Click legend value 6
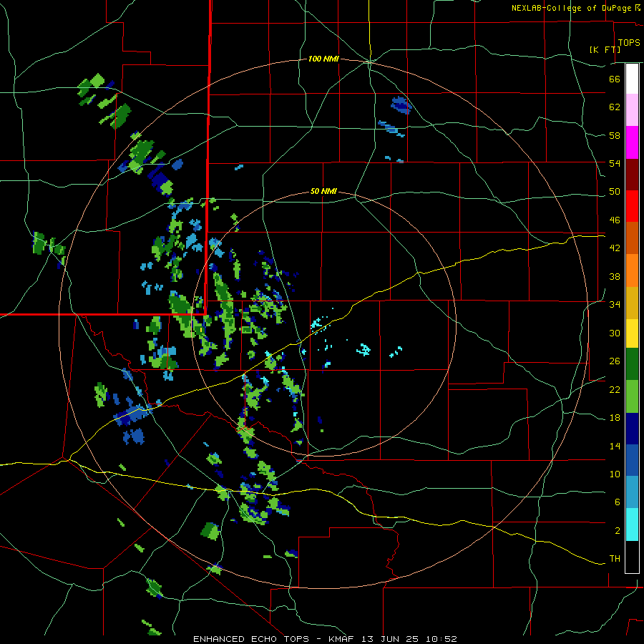 pos(618,502)
